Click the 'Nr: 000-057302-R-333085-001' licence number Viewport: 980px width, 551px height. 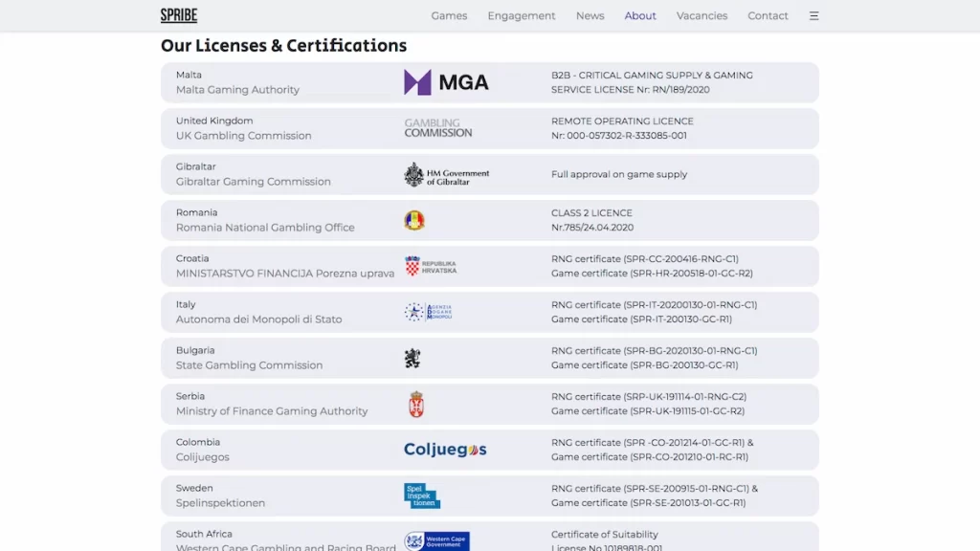pyautogui.click(x=619, y=136)
